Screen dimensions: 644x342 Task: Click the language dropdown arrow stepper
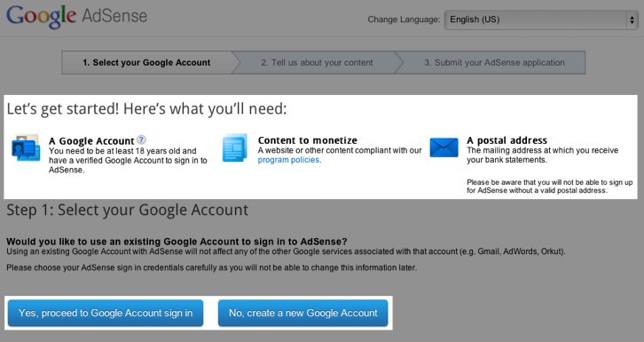[632, 20]
